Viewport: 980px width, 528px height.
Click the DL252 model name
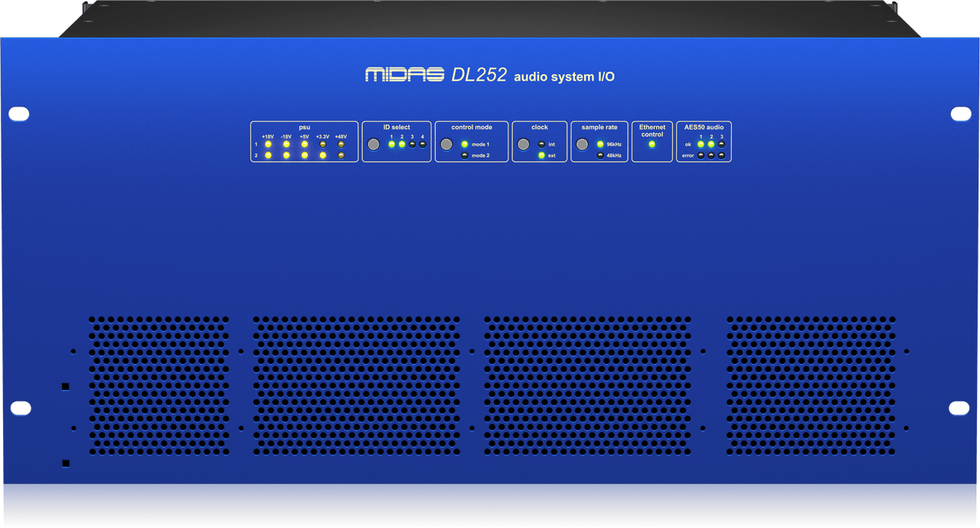pos(479,74)
